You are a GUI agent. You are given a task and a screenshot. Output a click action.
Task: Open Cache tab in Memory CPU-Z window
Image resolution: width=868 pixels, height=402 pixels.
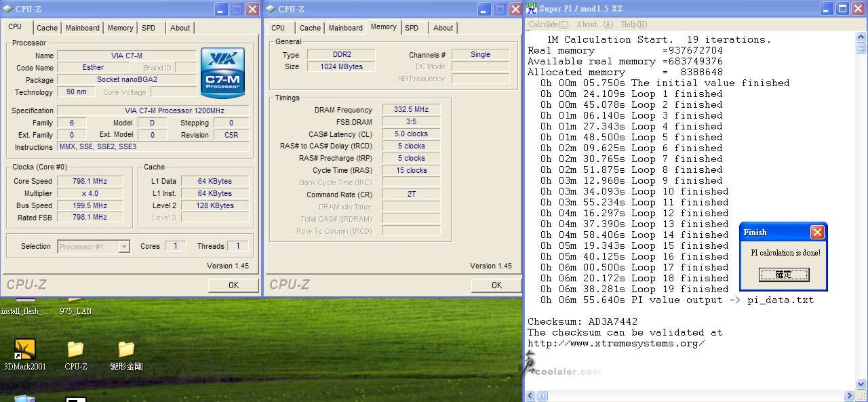[310, 28]
